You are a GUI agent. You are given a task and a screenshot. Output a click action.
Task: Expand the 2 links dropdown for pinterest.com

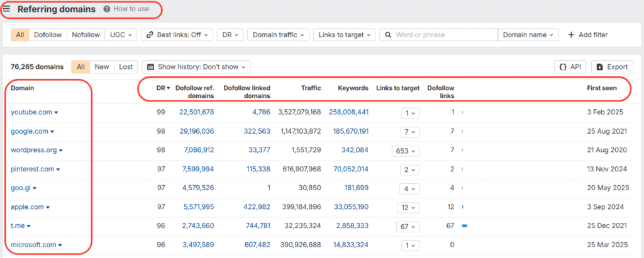(x=410, y=170)
